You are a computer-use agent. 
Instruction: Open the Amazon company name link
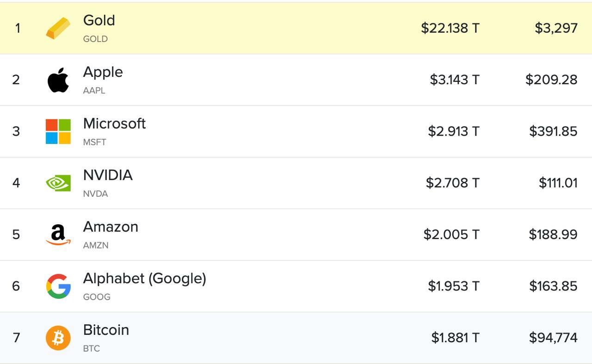[x=111, y=227]
